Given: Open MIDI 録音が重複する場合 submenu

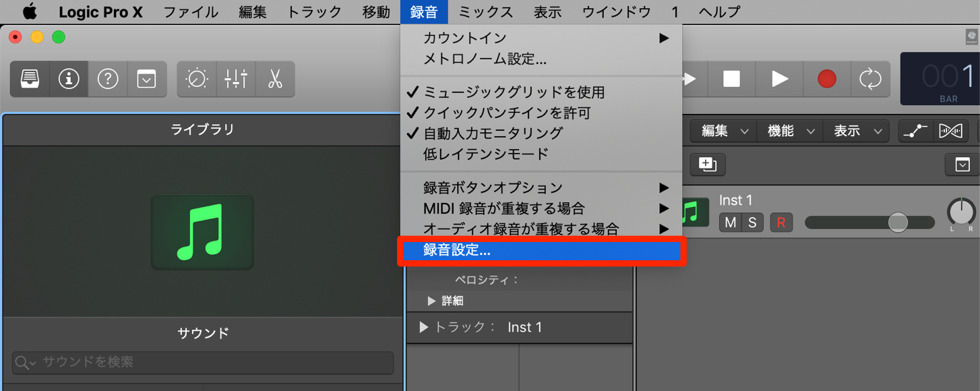Looking at the screenshot, I should pyautogui.click(x=541, y=208).
